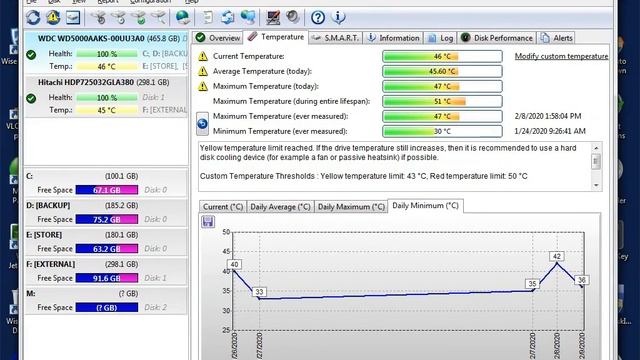Click the Modify custom temperature link
Image resolution: width=640 pixels, height=360 pixels.
[x=561, y=56]
